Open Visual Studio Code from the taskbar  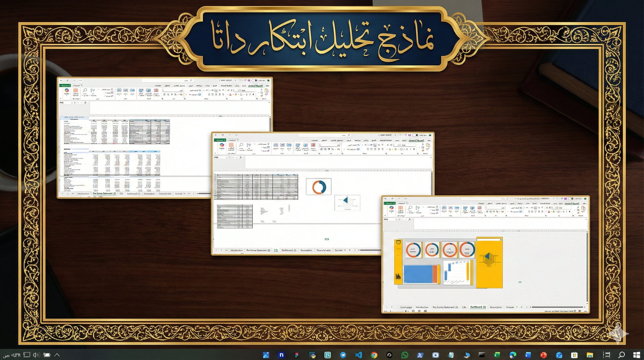pyautogui.click(x=359, y=355)
